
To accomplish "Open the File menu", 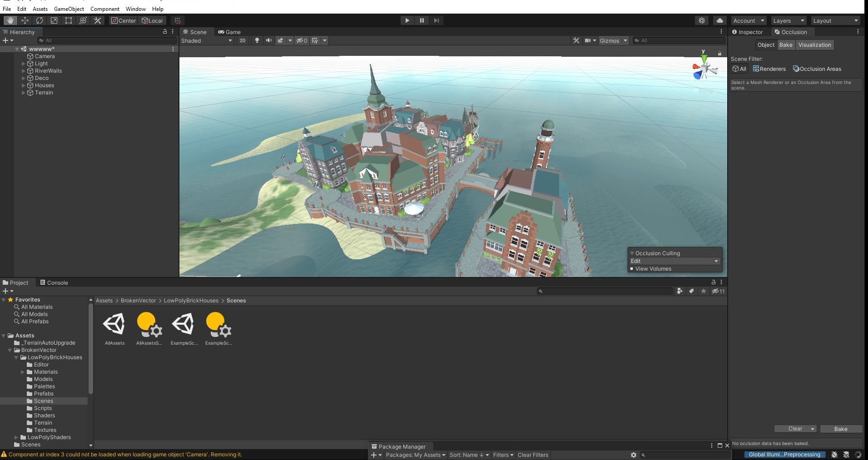I will tap(7, 9).
